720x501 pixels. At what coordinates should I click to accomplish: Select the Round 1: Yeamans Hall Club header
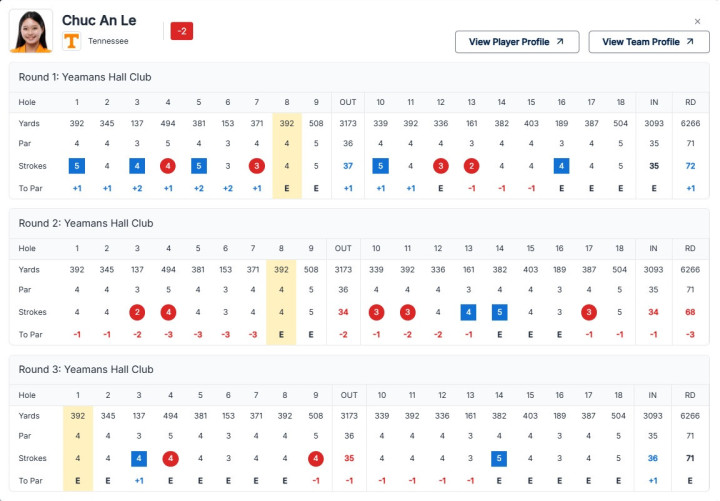coord(85,77)
